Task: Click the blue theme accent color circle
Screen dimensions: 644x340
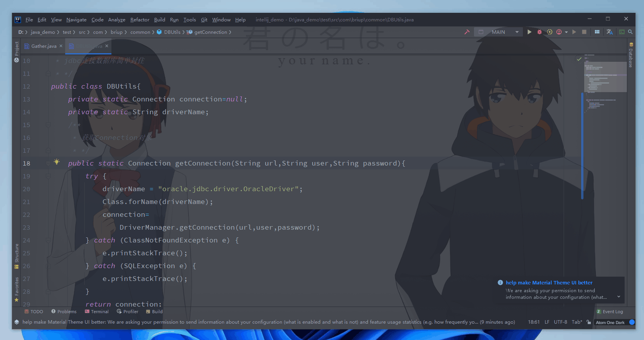Action: coord(632,322)
